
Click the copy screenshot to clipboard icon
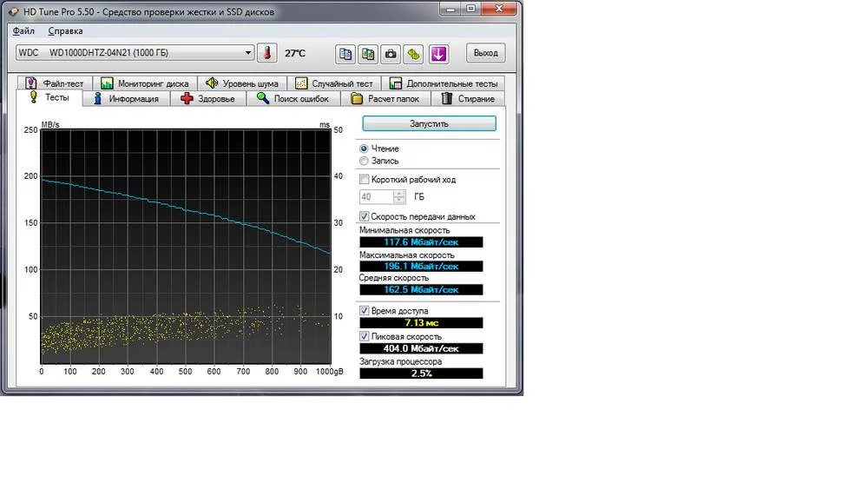click(369, 54)
